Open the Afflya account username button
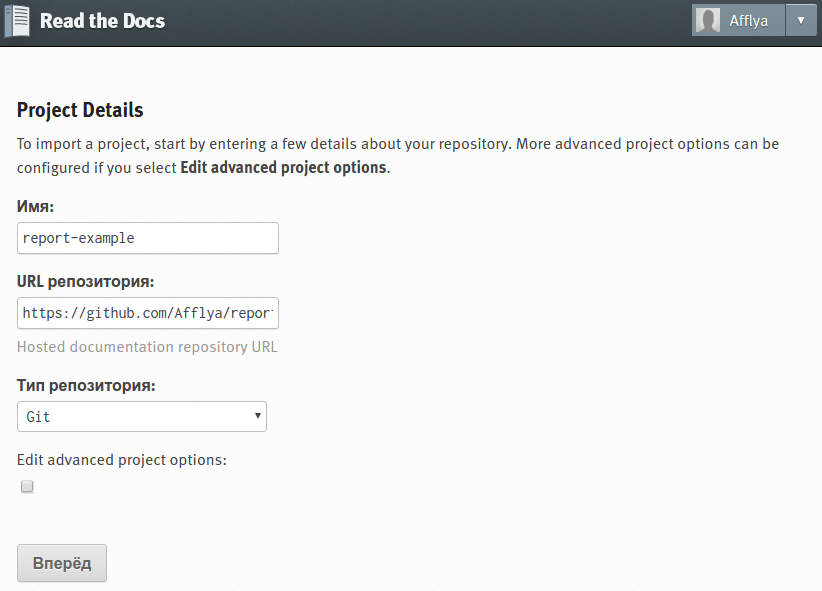The height and width of the screenshot is (591, 822). (738, 20)
